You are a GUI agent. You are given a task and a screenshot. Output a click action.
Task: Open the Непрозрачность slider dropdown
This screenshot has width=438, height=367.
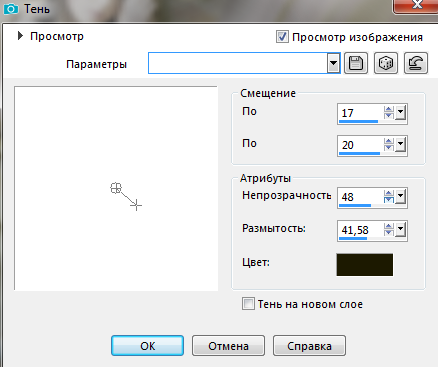[400, 197]
